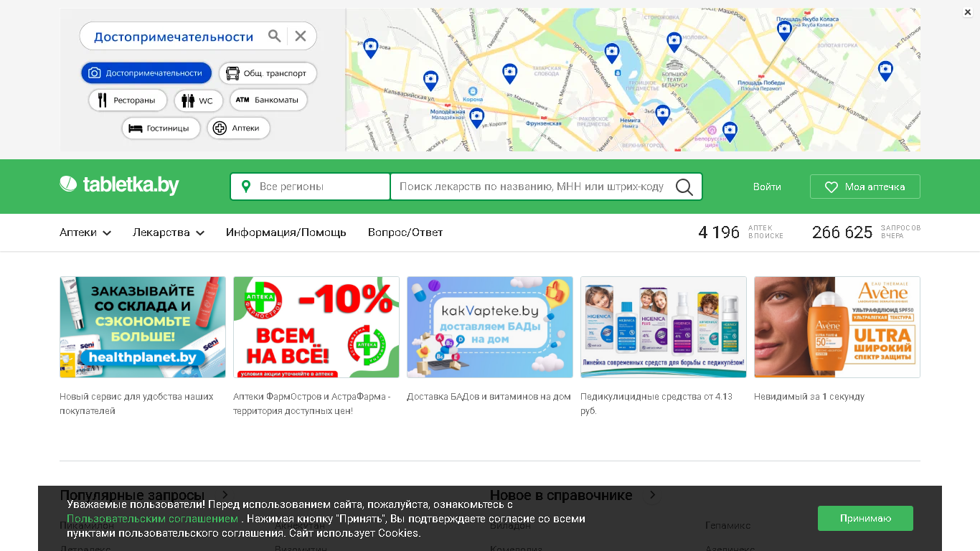Viewport: 980px width, 551px height.
Task: Click the search magnifier icon in medicine search
Action: pyautogui.click(x=684, y=187)
